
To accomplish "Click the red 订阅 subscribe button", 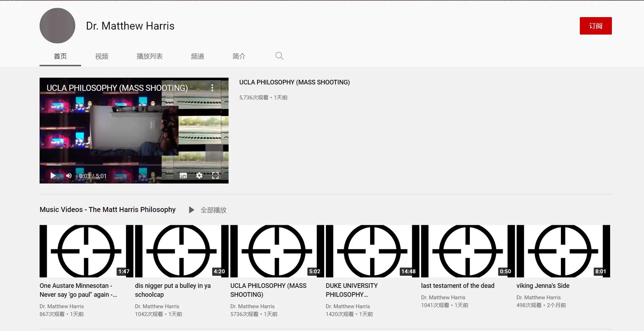I will click(596, 26).
